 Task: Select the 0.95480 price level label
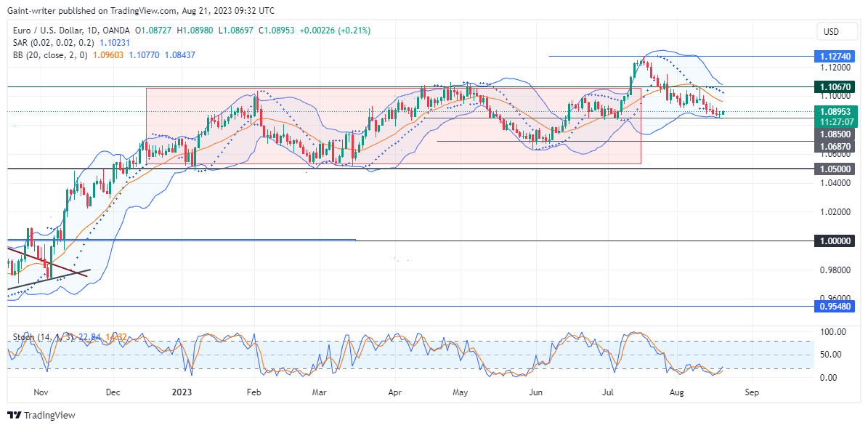click(x=835, y=306)
